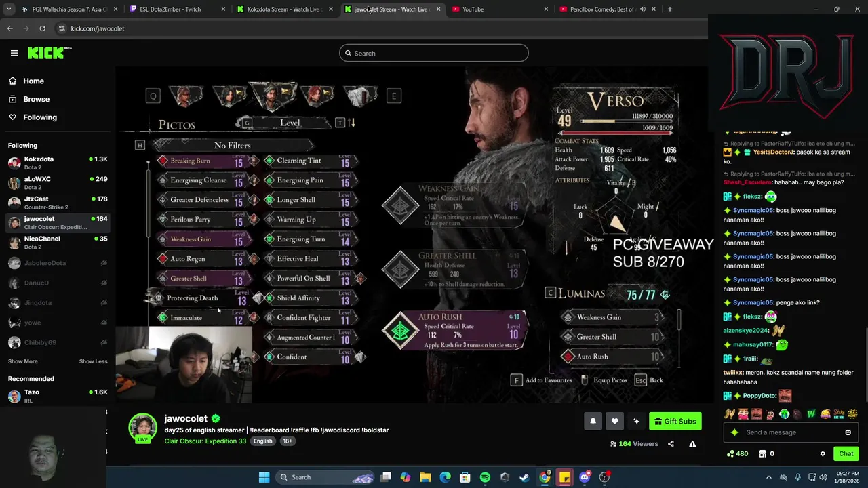
Task: Click the microphone icon in system tray
Action: 797,477
